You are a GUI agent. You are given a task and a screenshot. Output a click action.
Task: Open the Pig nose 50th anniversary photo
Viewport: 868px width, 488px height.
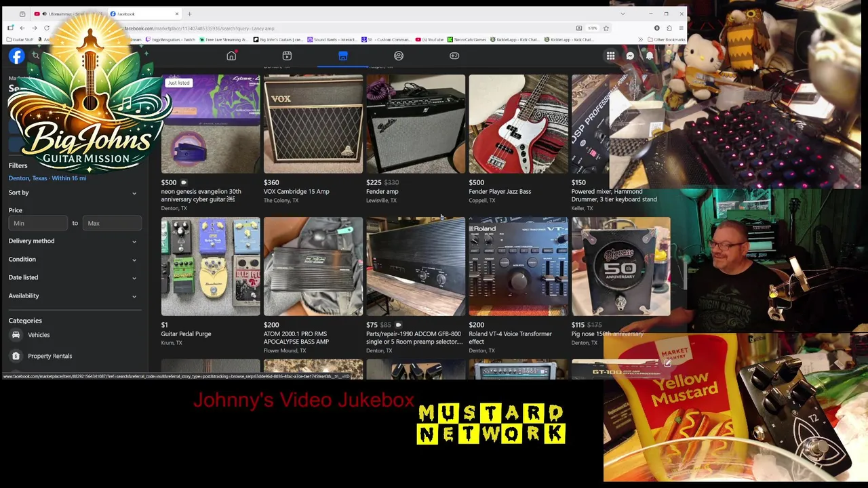point(620,266)
